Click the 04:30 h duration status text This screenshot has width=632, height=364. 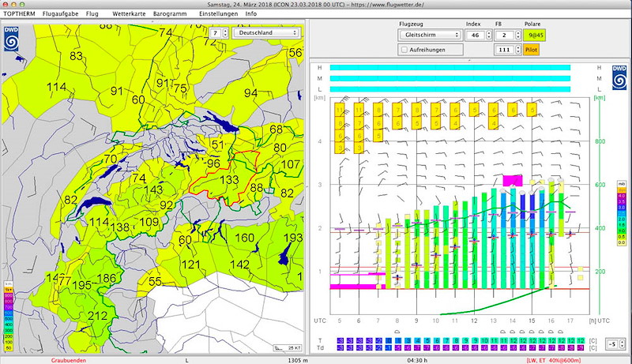(x=417, y=360)
